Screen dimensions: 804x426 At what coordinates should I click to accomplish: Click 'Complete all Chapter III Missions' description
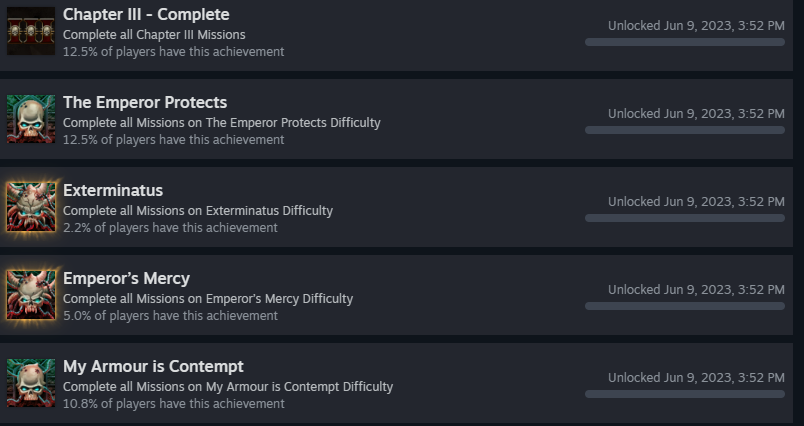tap(154, 35)
